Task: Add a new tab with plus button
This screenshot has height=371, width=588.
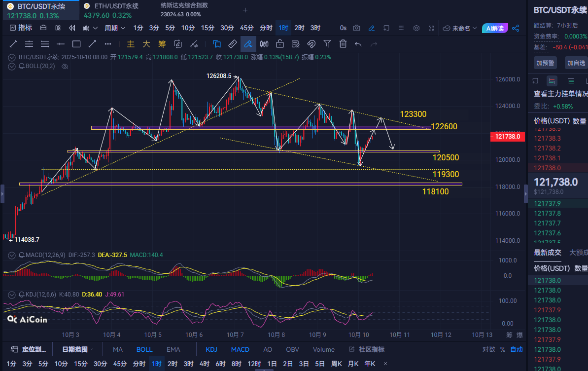Action: point(245,10)
